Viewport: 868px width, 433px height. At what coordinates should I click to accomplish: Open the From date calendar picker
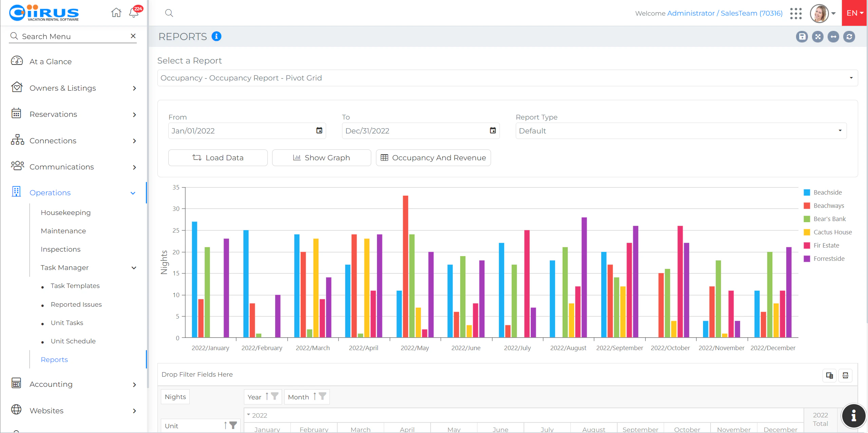tap(319, 131)
